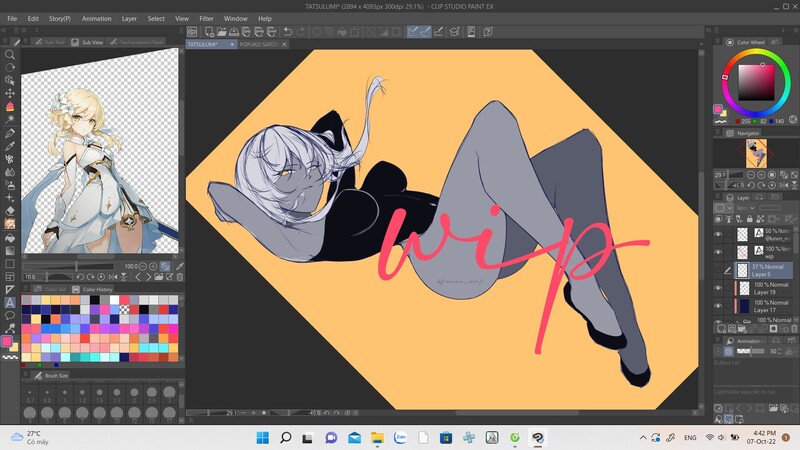Click the support question mark icon

pyautogui.click(x=488, y=32)
